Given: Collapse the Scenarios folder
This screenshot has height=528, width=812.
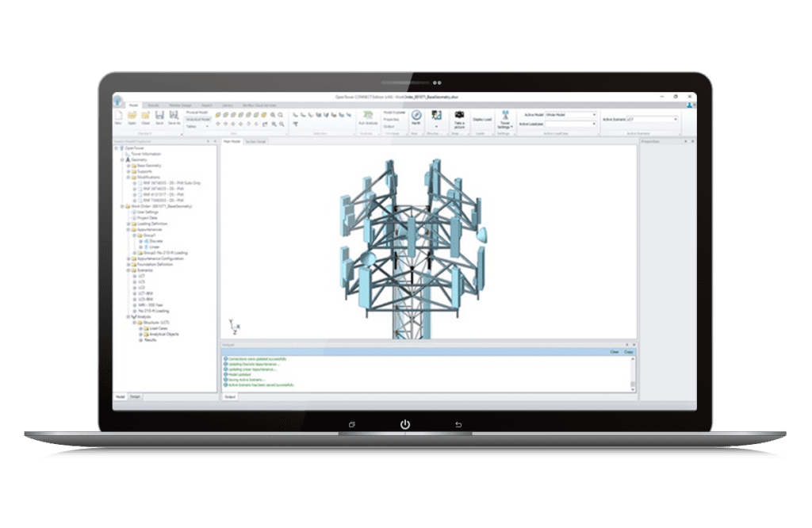Looking at the screenshot, I should 128,270.
